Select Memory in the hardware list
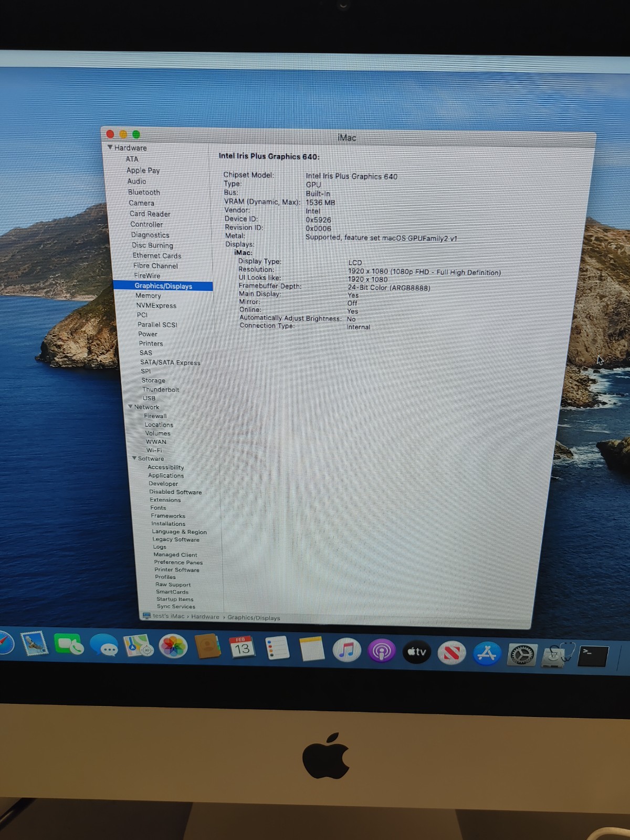 tap(148, 296)
